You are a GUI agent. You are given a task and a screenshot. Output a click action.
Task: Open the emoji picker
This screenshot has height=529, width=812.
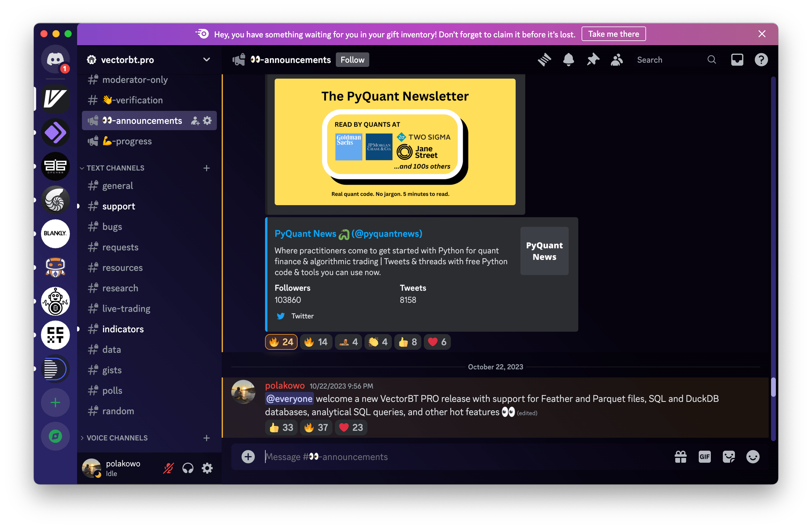[x=753, y=457]
